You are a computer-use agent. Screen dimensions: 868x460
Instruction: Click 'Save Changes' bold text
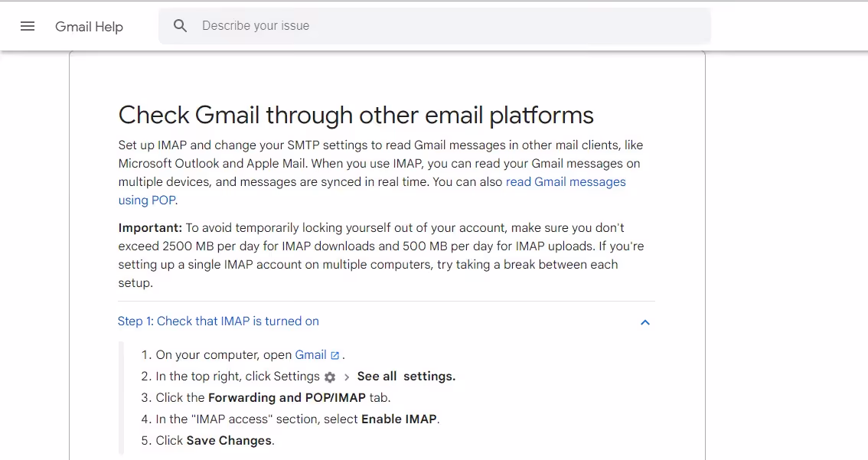[x=229, y=441]
